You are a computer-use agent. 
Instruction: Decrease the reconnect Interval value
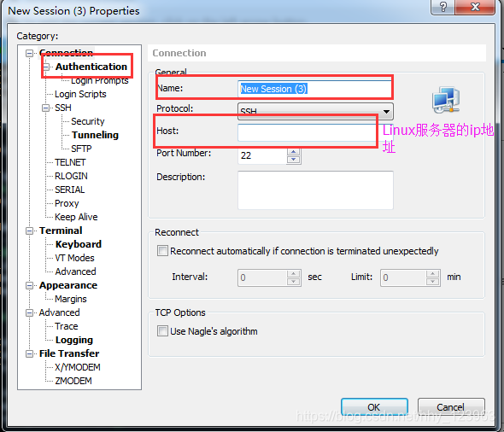pos(294,282)
